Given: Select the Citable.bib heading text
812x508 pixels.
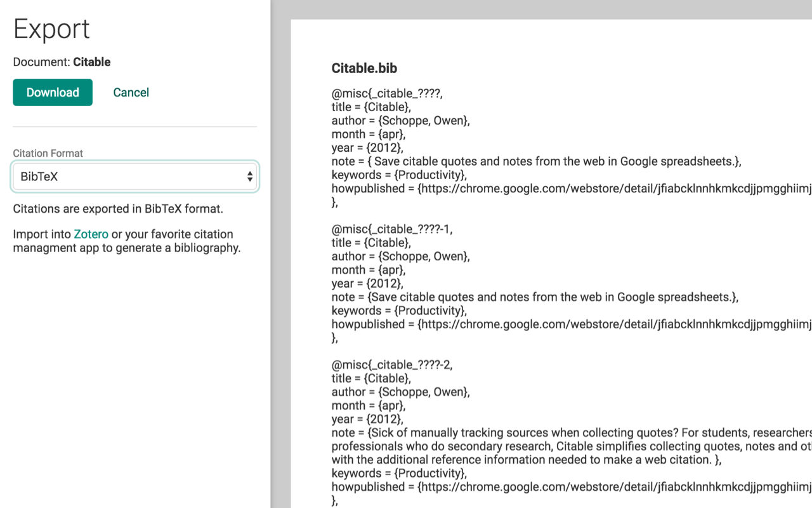Looking at the screenshot, I should pos(364,68).
